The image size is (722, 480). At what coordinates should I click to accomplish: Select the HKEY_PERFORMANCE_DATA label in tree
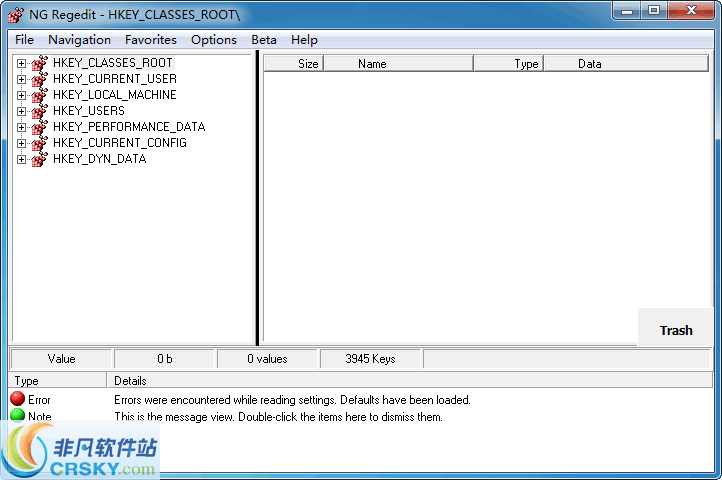tap(129, 127)
